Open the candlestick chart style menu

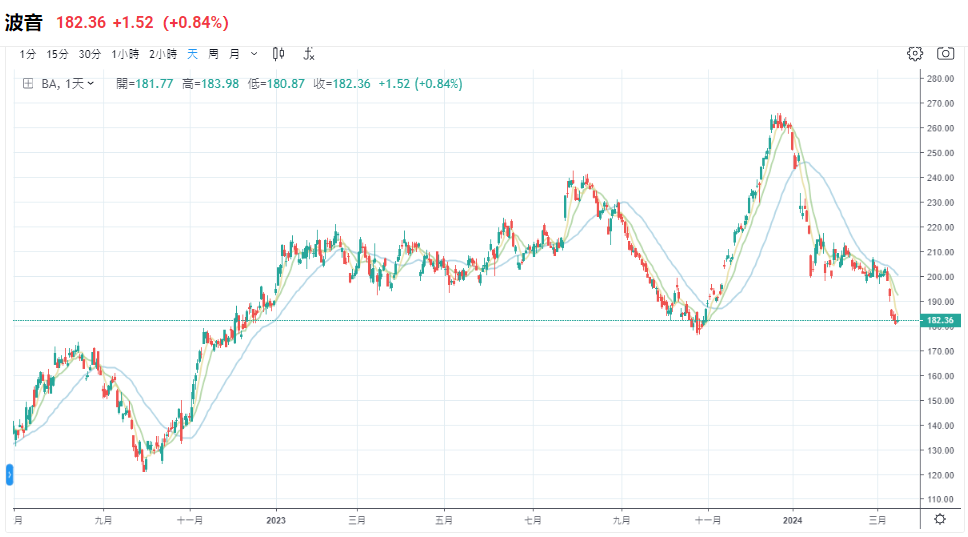(x=278, y=54)
